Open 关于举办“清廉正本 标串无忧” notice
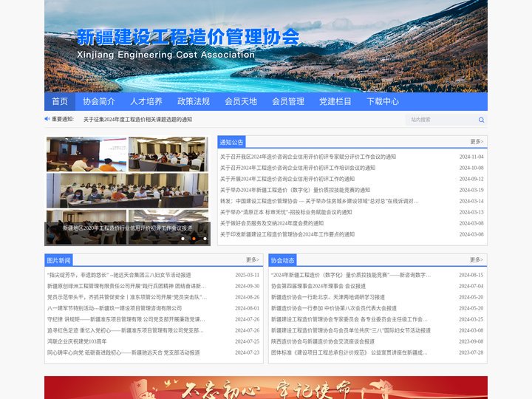This screenshot has width=532, height=399. coord(286,212)
